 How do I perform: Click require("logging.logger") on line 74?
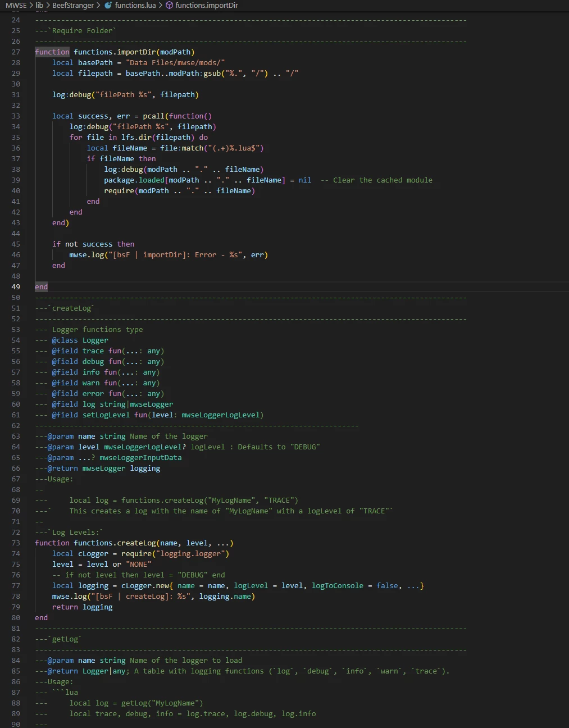(175, 554)
